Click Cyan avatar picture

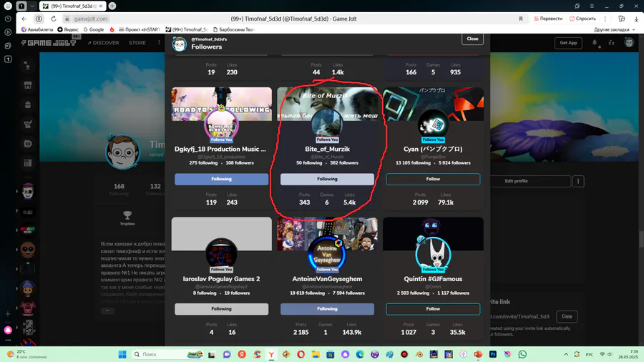(433, 124)
